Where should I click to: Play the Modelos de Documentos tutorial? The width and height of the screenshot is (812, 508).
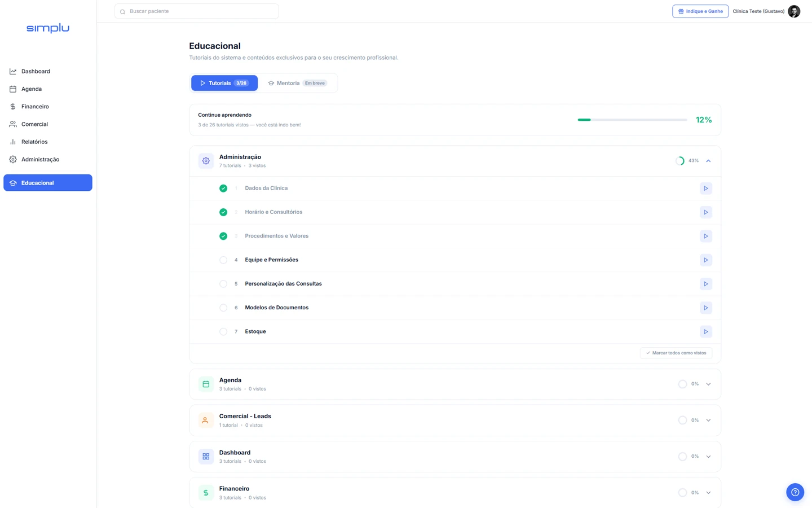click(705, 308)
